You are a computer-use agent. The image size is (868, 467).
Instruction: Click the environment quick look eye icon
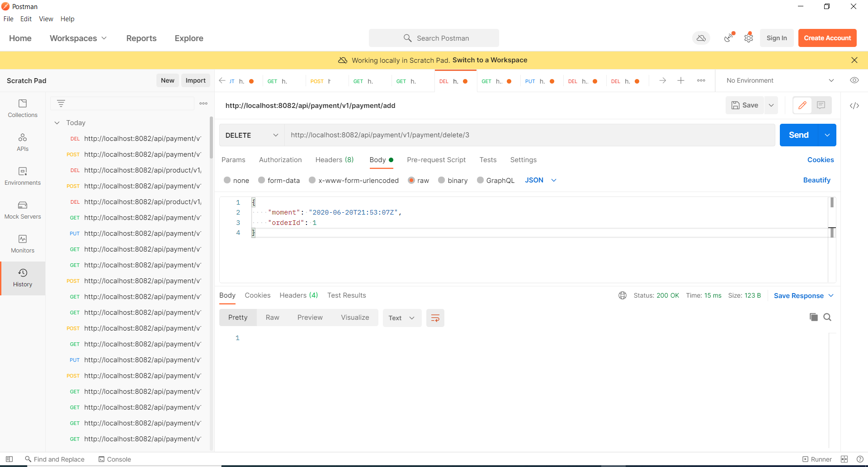point(854,80)
